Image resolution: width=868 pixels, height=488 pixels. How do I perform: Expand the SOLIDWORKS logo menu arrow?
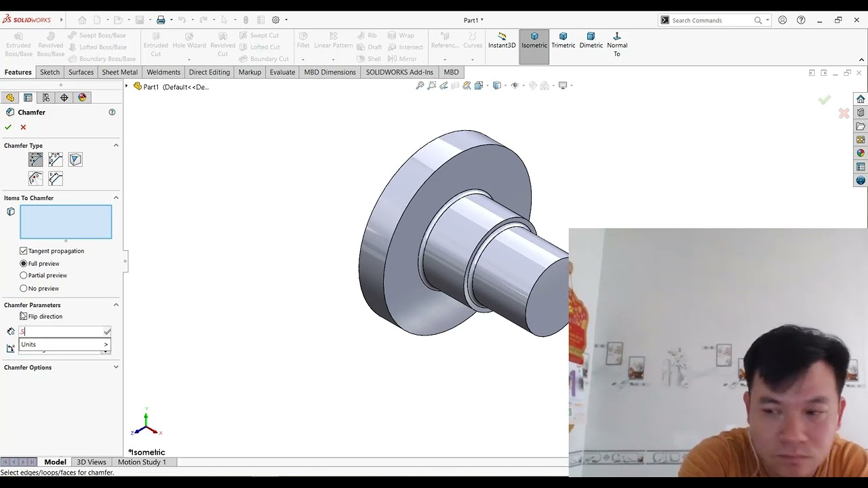coord(60,20)
